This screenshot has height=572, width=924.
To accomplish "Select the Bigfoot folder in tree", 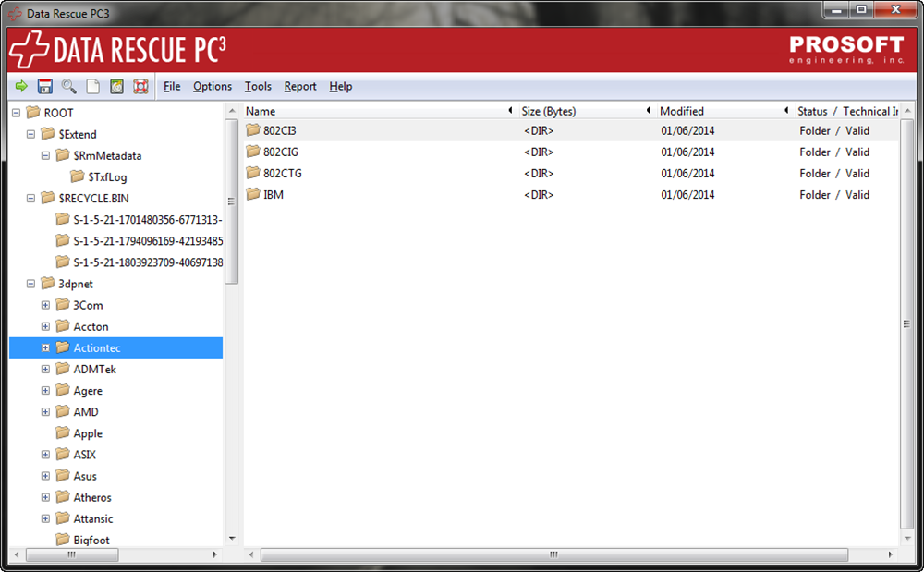I will click(82, 540).
